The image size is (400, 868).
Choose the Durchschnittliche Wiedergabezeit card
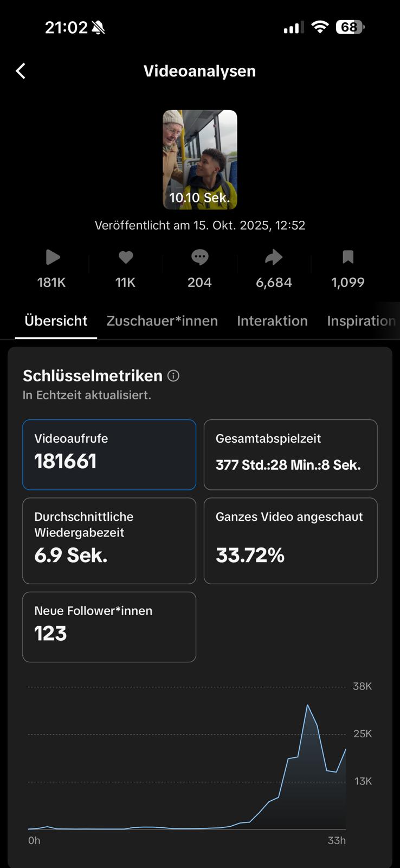click(109, 541)
